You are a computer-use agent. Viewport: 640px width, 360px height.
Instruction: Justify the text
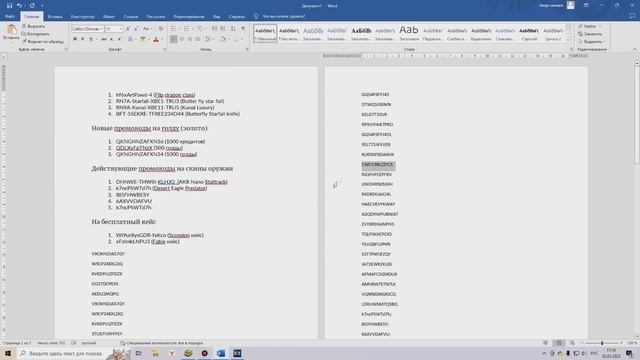(x=198, y=39)
